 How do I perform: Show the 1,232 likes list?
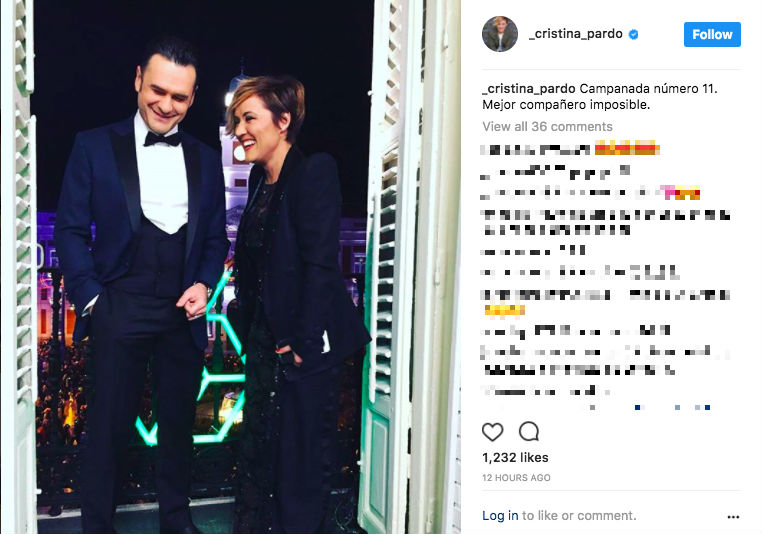pyautogui.click(x=515, y=458)
